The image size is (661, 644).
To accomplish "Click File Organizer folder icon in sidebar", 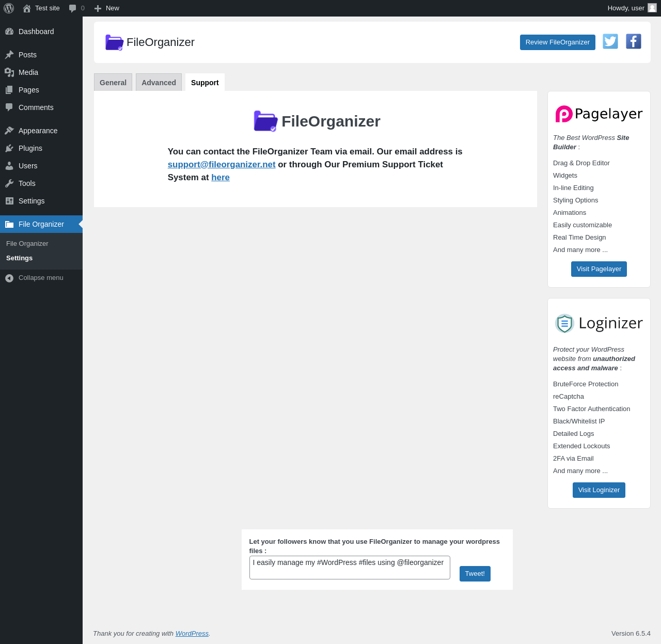I will point(9,224).
